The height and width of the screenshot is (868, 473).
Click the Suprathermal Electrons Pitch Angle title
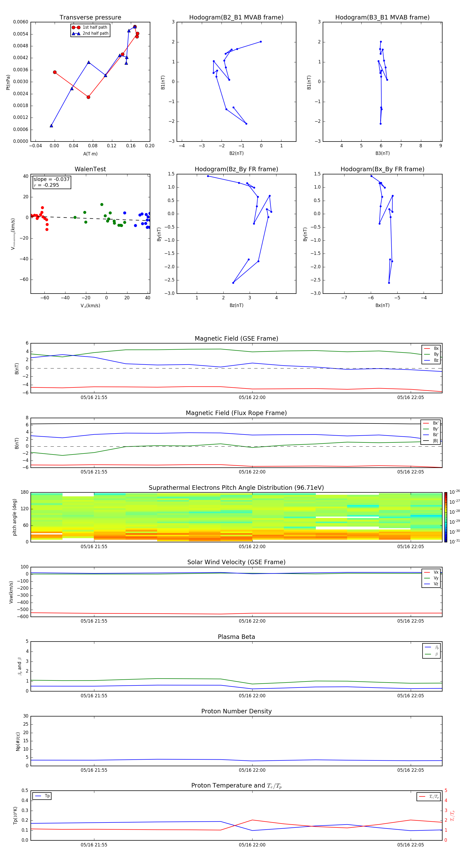pos(236,488)
